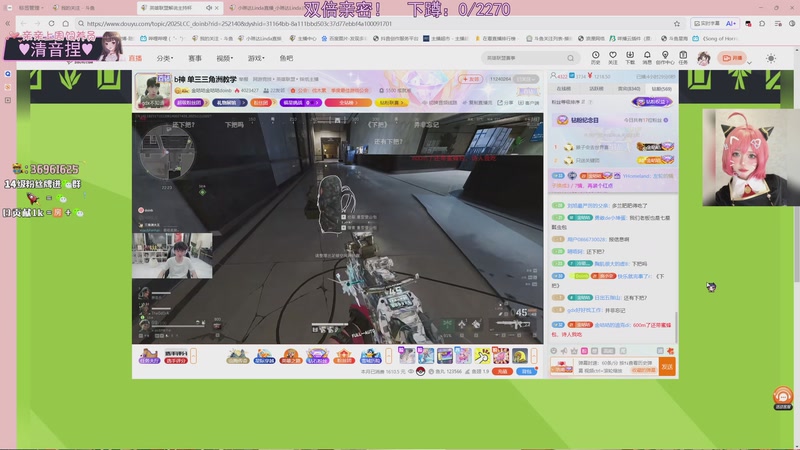Click the 任务大厅 activity icon below video
The image size is (800, 450).
pos(148,356)
